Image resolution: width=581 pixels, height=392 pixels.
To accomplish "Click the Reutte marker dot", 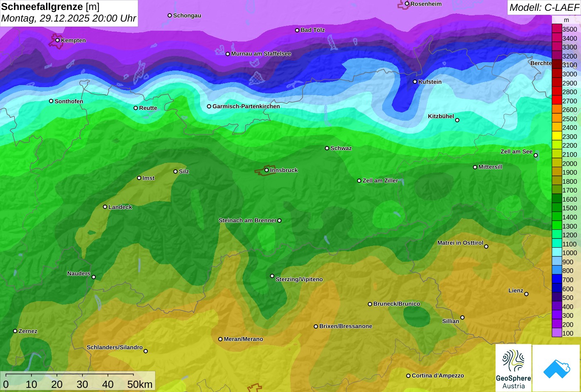I will pyautogui.click(x=136, y=108).
